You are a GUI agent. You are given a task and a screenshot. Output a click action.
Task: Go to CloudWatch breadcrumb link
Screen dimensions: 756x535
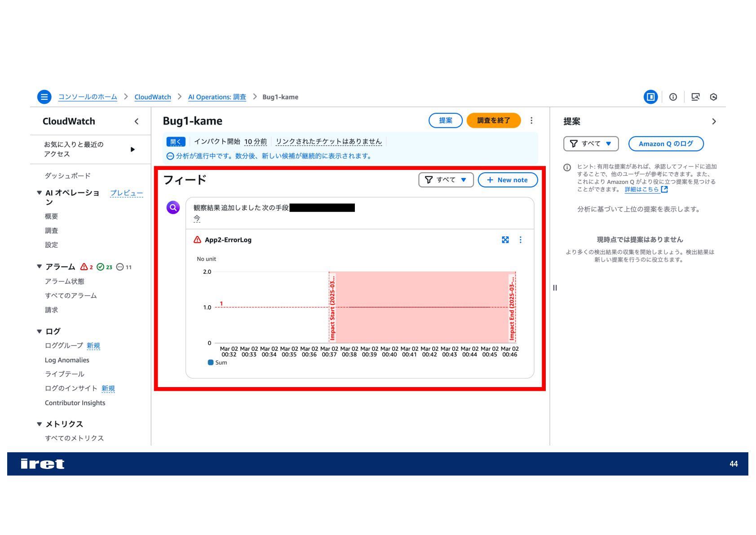[x=153, y=97]
